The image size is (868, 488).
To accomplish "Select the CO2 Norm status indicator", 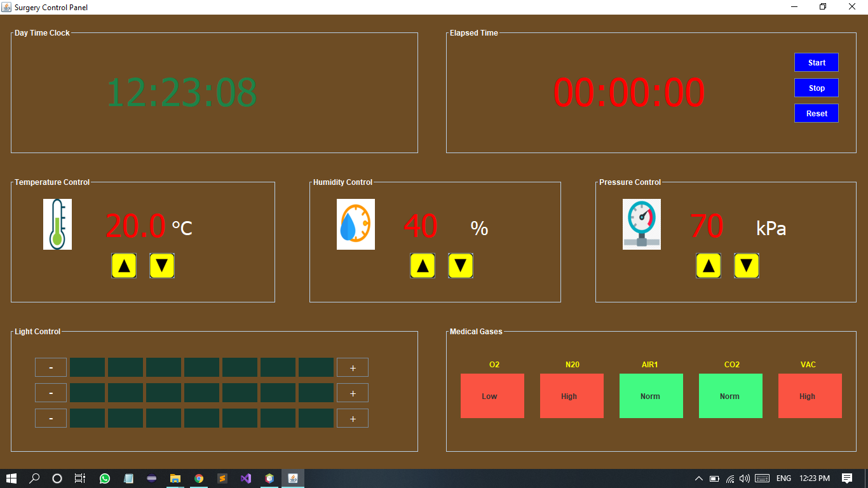I will point(730,396).
